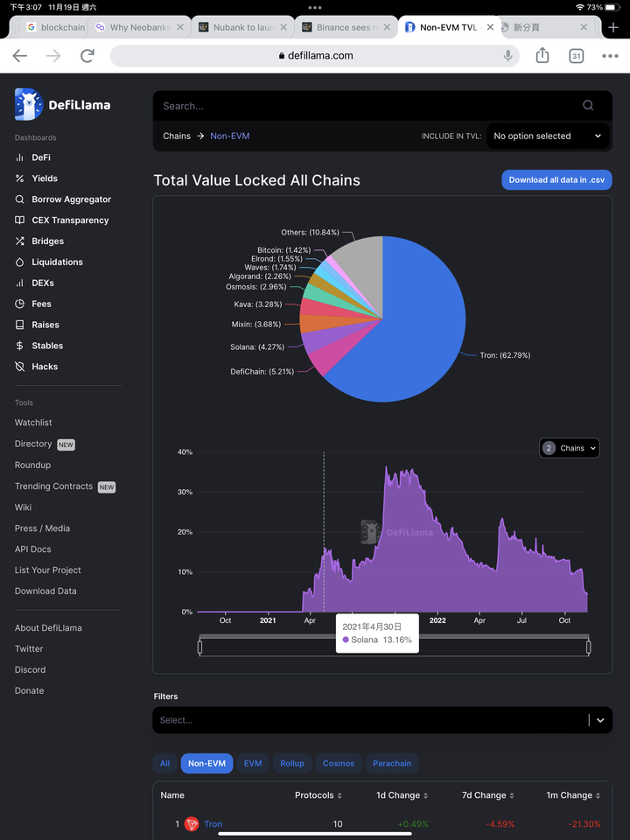Click the Hacks shield icon
The image size is (630, 840).
point(20,367)
